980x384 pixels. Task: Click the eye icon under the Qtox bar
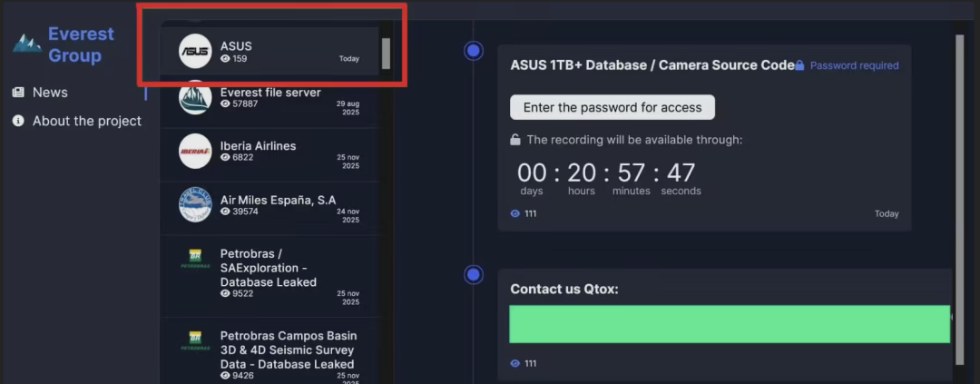point(515,363)
